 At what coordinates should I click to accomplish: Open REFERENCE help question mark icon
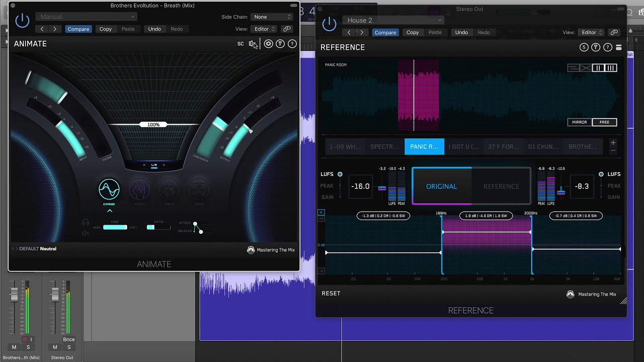[x=608, y=47]
